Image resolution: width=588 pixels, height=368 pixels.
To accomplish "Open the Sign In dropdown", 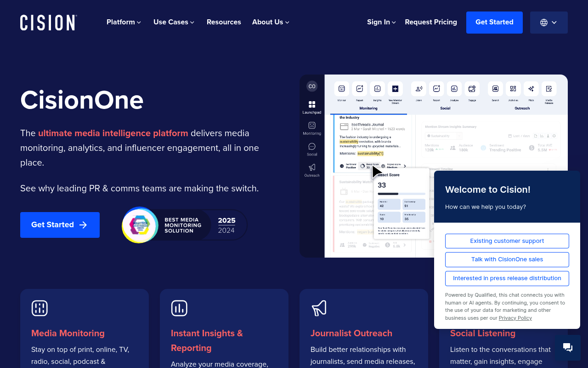I will click(x=381, y=22).
